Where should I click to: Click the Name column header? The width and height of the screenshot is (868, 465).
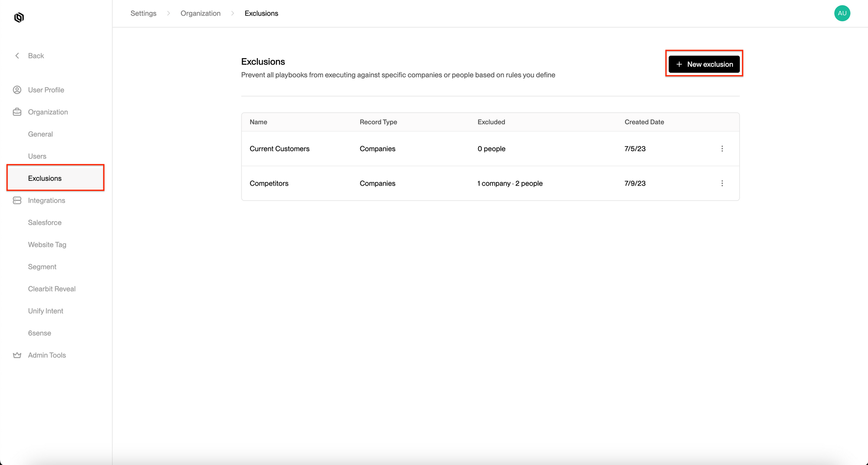click(x=258, y=122)
